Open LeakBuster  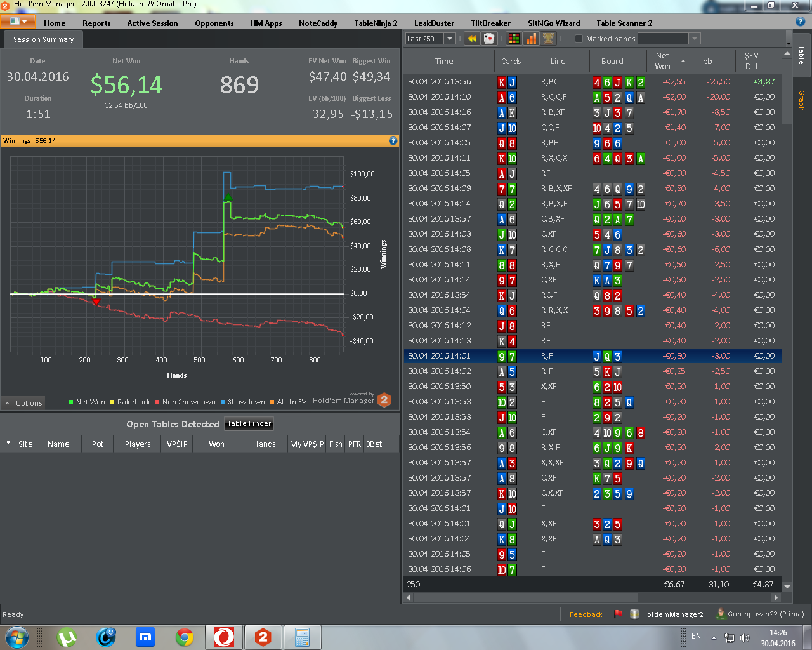[434, 23]
